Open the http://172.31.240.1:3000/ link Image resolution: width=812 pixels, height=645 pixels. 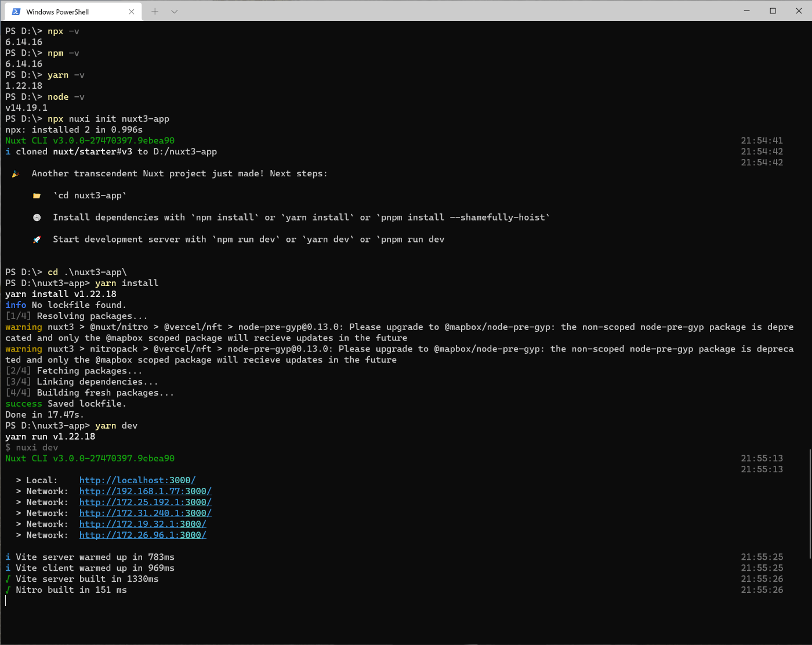[146, 513]
